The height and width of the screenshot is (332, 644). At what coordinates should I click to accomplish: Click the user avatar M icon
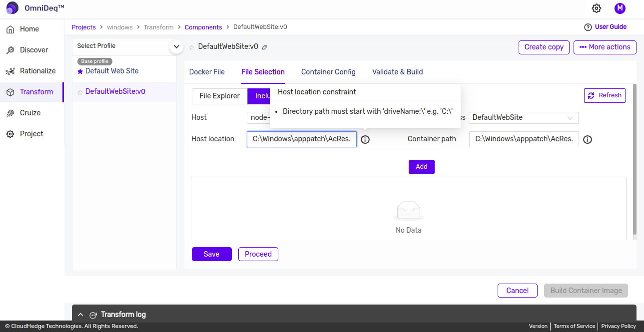tap(620, 8)
